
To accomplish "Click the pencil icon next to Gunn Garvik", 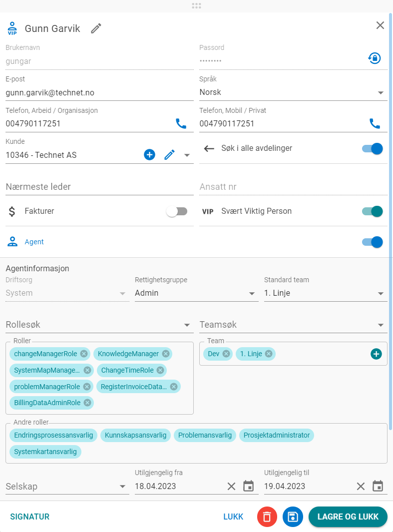I will (96, 28).
